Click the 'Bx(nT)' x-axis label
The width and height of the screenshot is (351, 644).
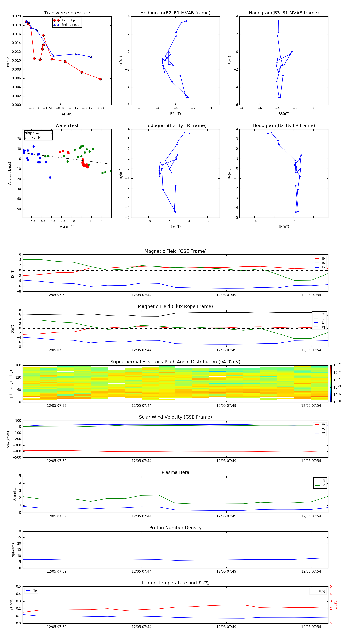click(x=284, y=227)
